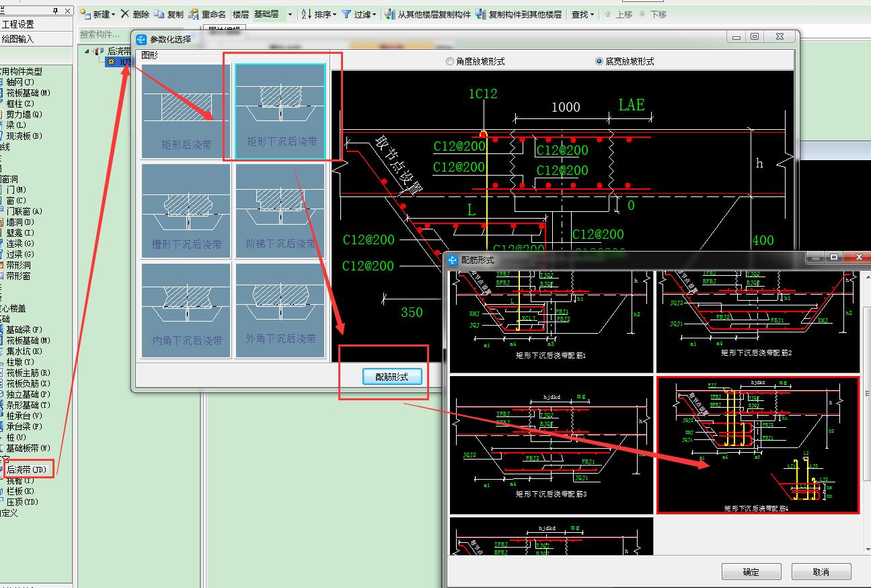
Task: Select 栏板(K) component type
Action: click(20, 492)
